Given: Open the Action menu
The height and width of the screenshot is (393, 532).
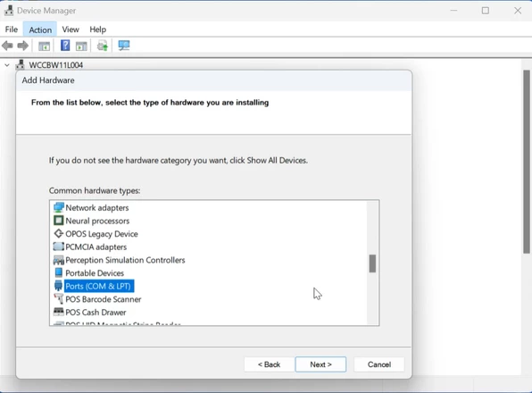Looking at the screenshot, I should click(x=40, y=29).
